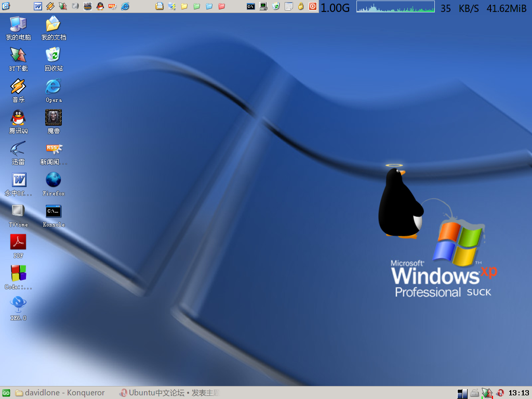Launch the Word-style office icon in top panel
532x399 pixels.
(38, 6)
